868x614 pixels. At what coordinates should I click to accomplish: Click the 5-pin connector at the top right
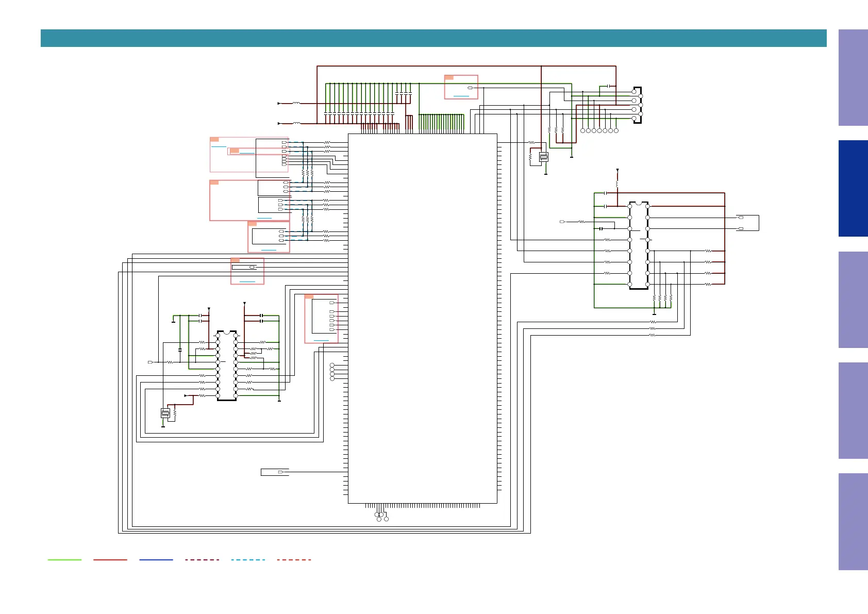(x=638, y=105)
